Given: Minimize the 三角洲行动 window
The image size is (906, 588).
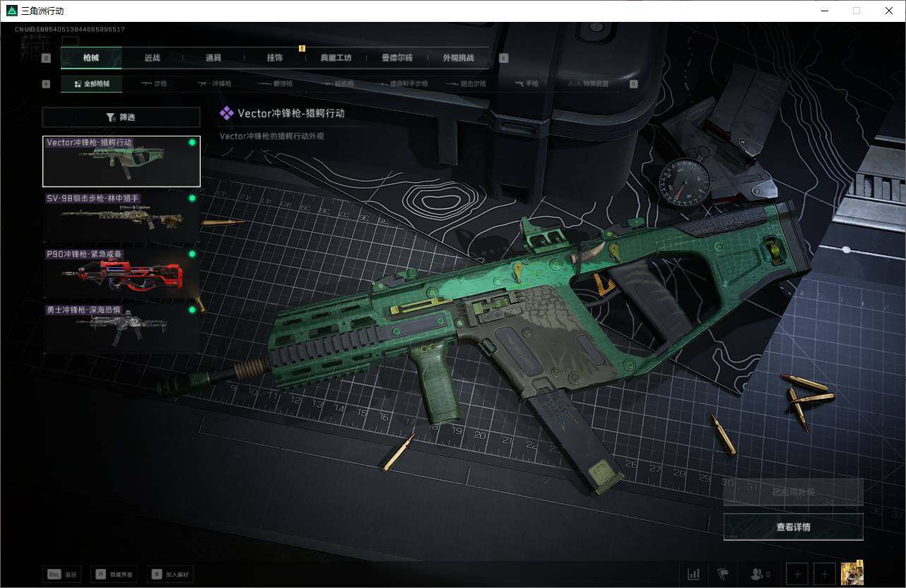Looking at the screenshot, I should point(824,11).
